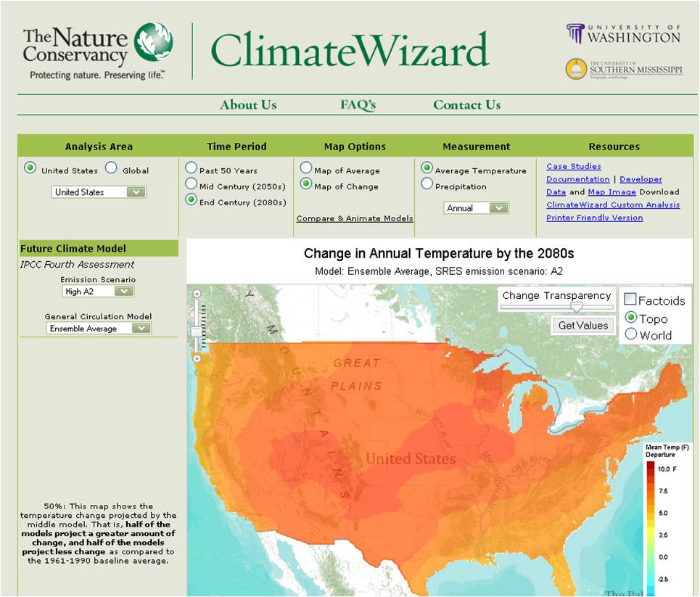This screenshot has width=700, height=597.
Task: Click The Nature Conservancy leaf logo
Action: [153, 42]
